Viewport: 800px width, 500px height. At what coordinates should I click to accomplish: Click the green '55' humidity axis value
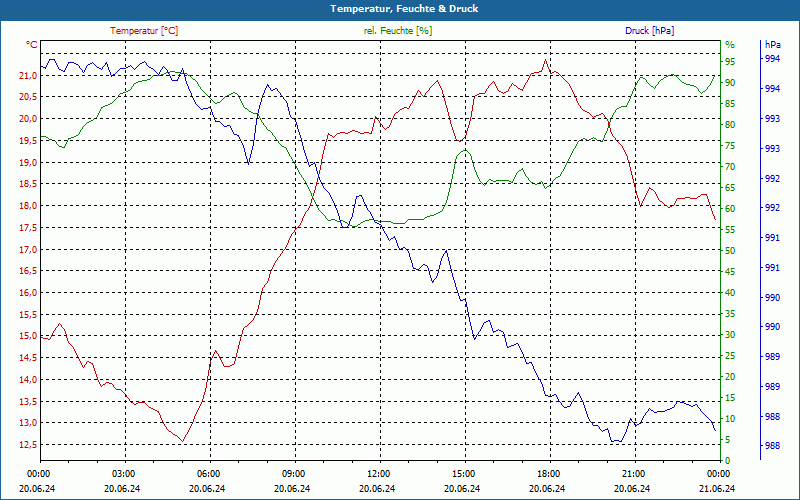coord(730,230)
